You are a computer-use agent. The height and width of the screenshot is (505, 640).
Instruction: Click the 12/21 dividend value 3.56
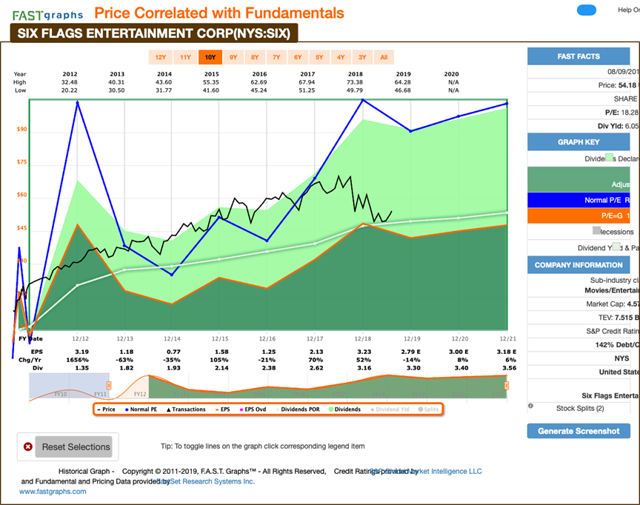tap(509, 368)
